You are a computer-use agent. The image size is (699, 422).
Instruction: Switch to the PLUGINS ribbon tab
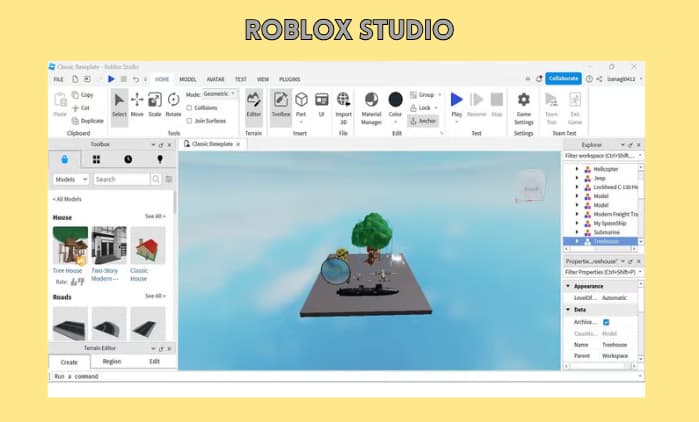pos(290,79)
